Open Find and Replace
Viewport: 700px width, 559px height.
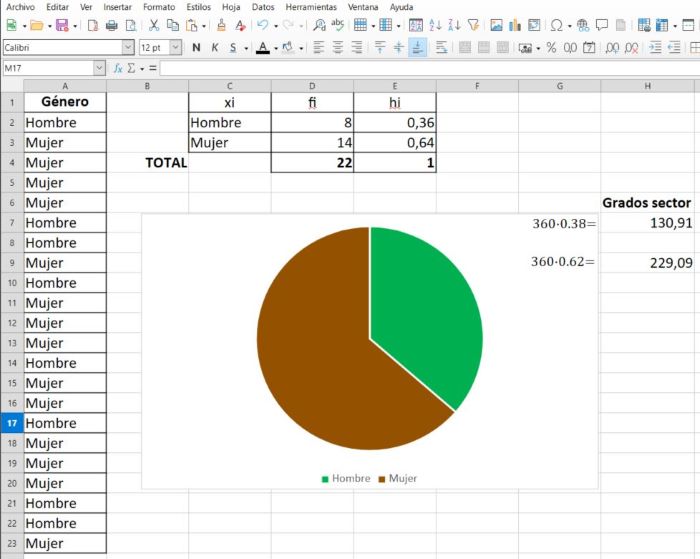(x=319, y=25)
